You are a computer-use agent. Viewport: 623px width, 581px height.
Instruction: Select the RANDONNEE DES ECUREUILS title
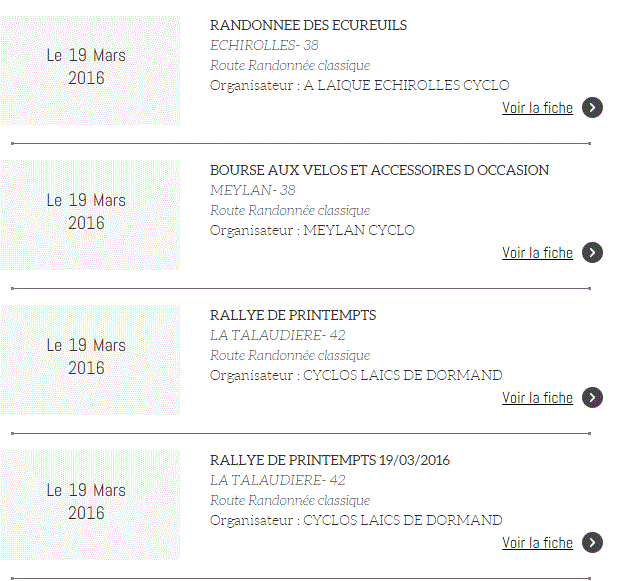308,25
